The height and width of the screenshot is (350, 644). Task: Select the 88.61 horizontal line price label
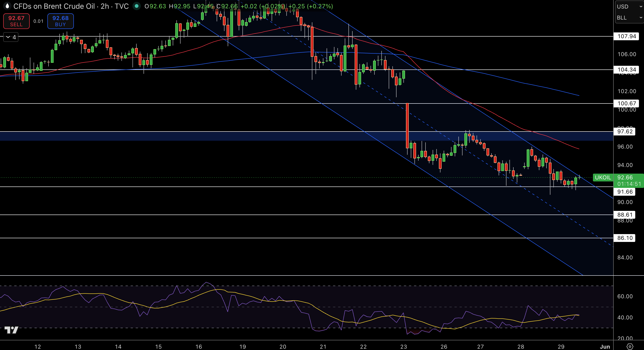point(624,215)
